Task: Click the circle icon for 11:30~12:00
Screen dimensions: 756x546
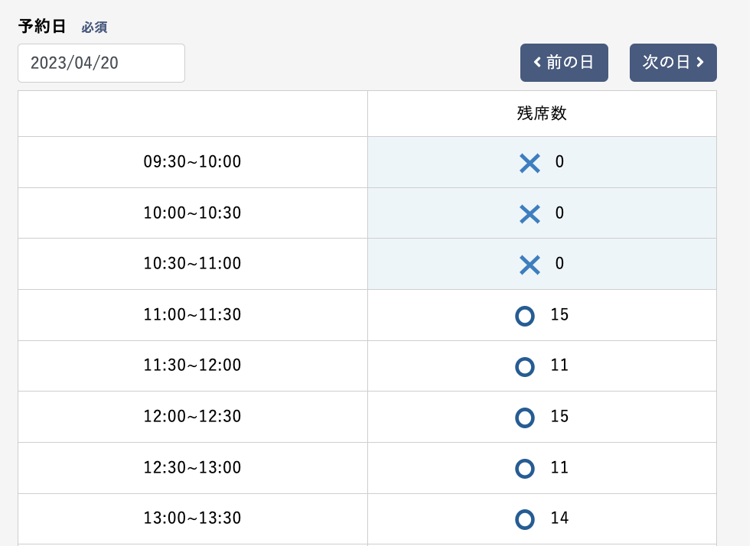Action: (x=525, y=366)
